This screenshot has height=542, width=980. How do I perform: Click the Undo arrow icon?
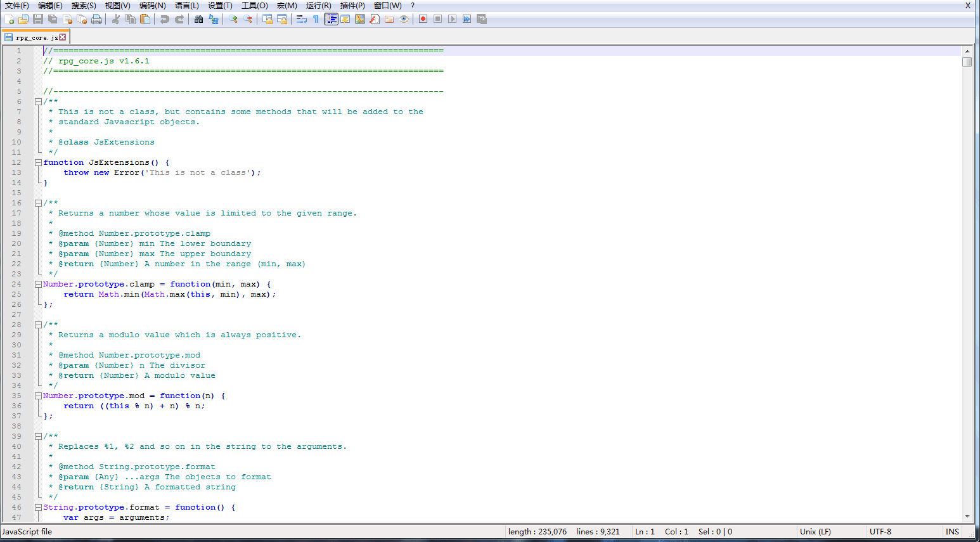(x=164, y=19)
